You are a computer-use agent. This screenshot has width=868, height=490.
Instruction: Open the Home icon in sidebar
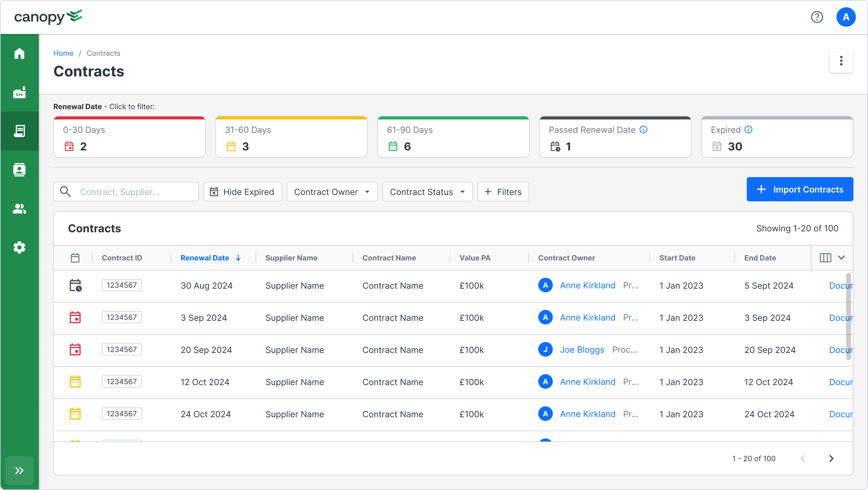tap(19, 53)
